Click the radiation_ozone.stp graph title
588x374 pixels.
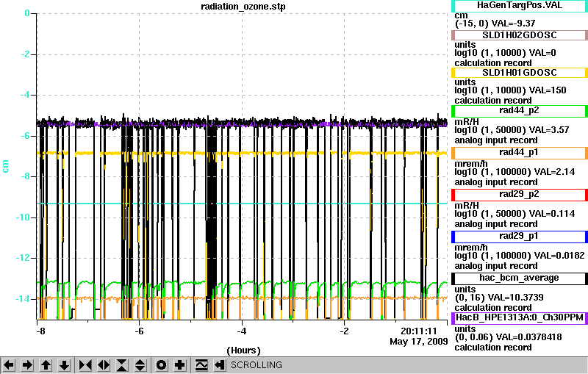coord(243,7)
